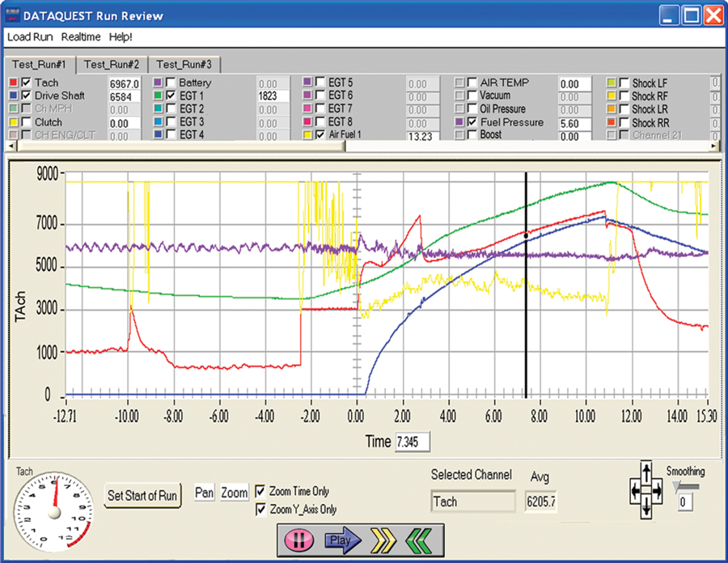Click the blue Play arrow button
Screen dimensions: 728x563
(343, 540)
